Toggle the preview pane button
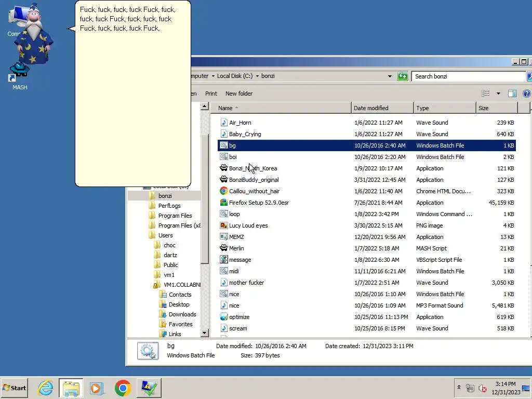 (x=512, y=94)
